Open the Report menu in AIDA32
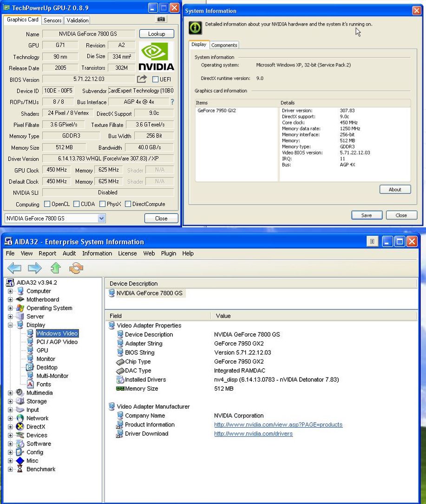The height and width of the screenshot is (504, 426). pos(47,253)
